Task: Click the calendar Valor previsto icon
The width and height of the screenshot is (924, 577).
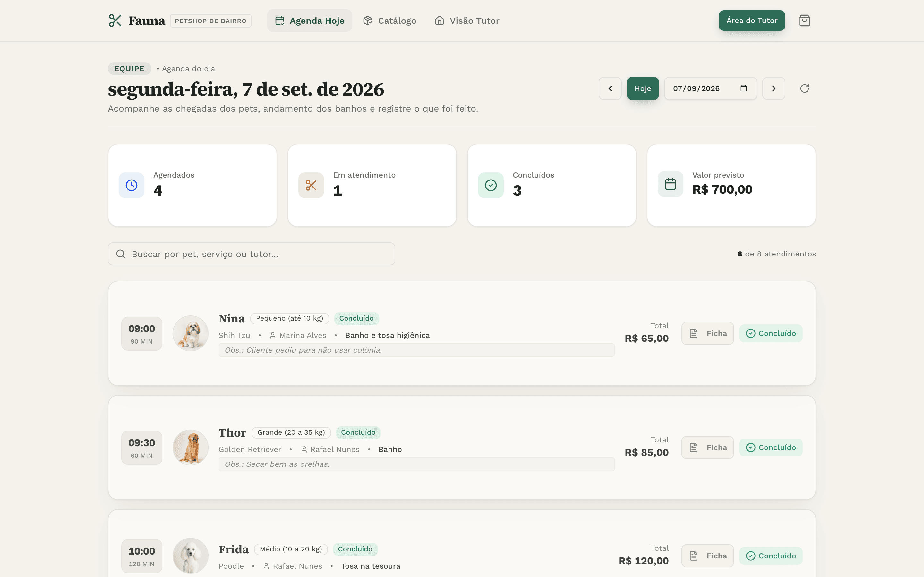Action: point(670,184)
